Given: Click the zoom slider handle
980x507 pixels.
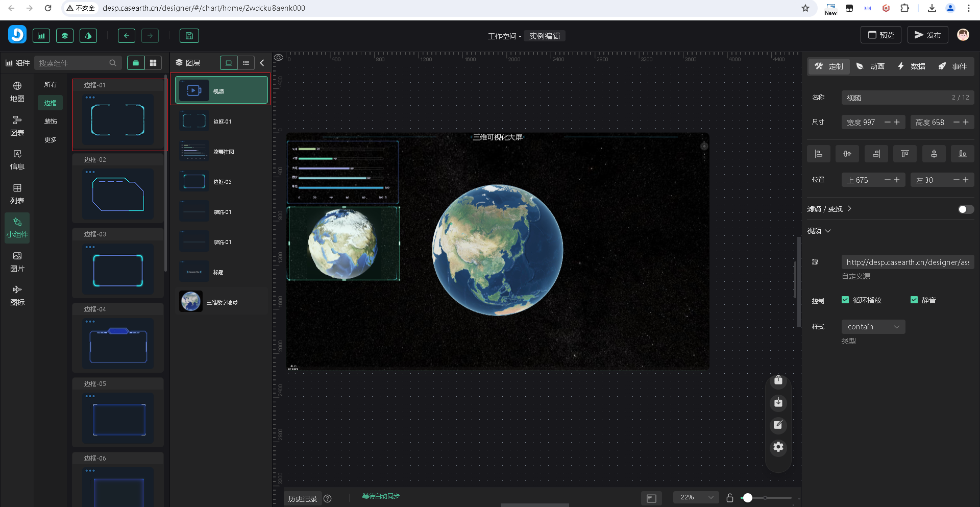Looking at the screenshot, I should coord(748,498).
